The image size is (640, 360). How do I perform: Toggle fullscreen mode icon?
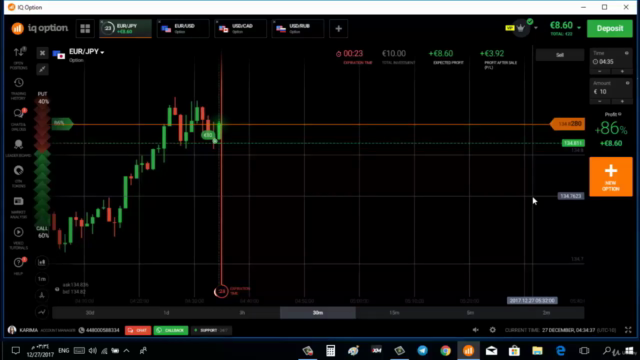pyautogui.click(x=628, y=330)
